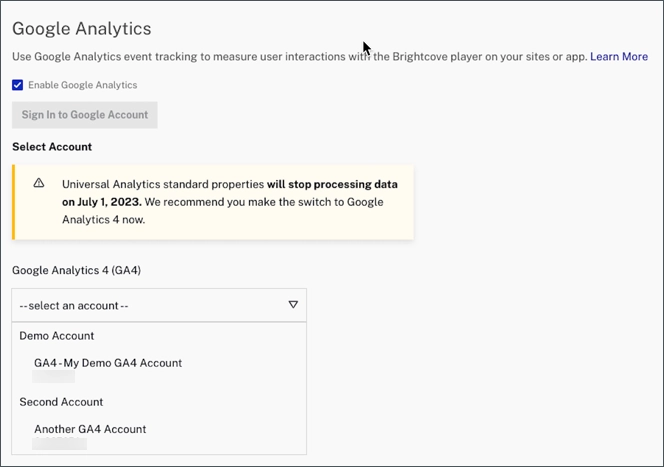Click the Enable Google Analytics label text
The height and width of the screenshot is (467, 664).
coord(83,85)
